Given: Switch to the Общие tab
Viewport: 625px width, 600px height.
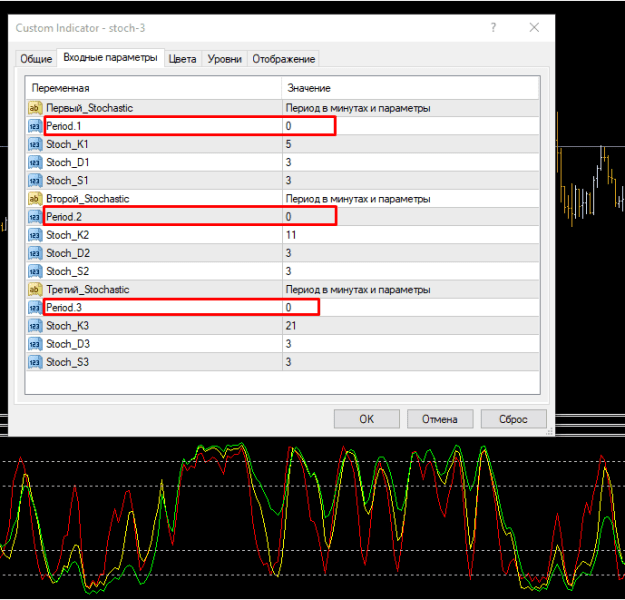Looking at the screenshot, I should tap(36, 59).
